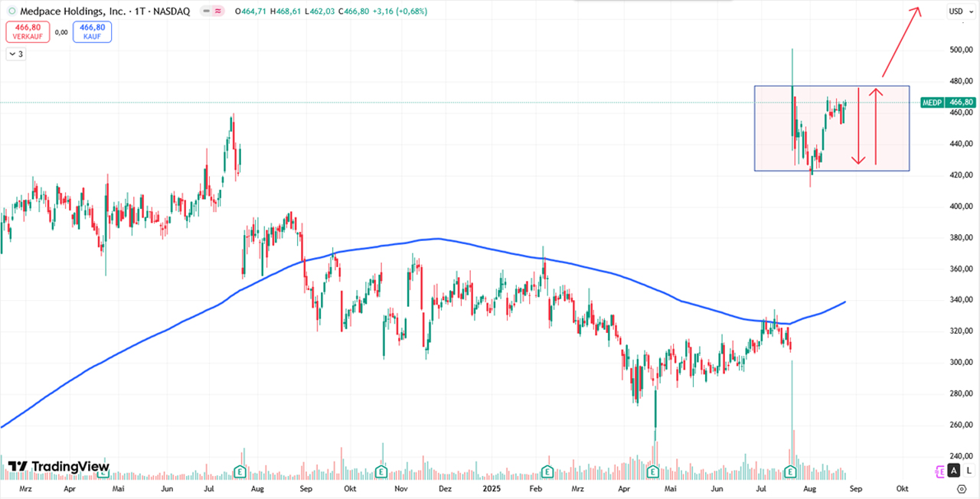980x499 pixels.
Task: Click the earnings marker near November 2024
Action: tap(382, 471)
